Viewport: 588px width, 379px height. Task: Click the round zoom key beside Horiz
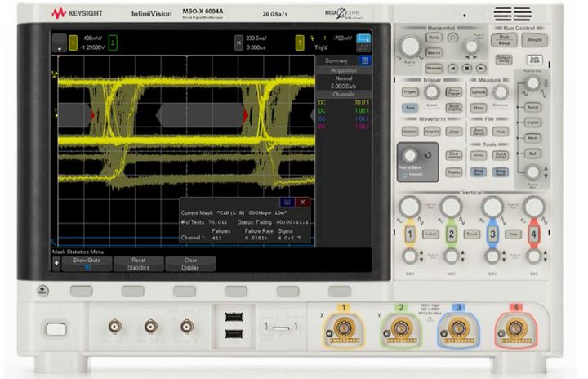click(x=452, y=38)
